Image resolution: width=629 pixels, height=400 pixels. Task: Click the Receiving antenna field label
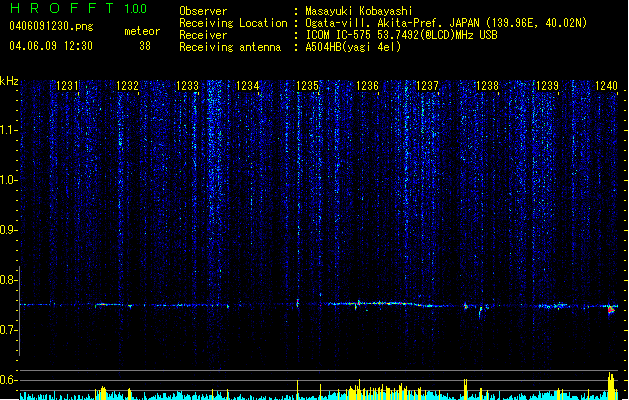(230, 47)
